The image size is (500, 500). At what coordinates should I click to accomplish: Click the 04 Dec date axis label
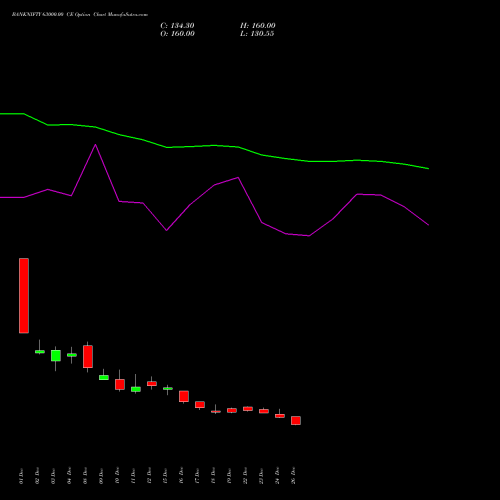point(69,476)
